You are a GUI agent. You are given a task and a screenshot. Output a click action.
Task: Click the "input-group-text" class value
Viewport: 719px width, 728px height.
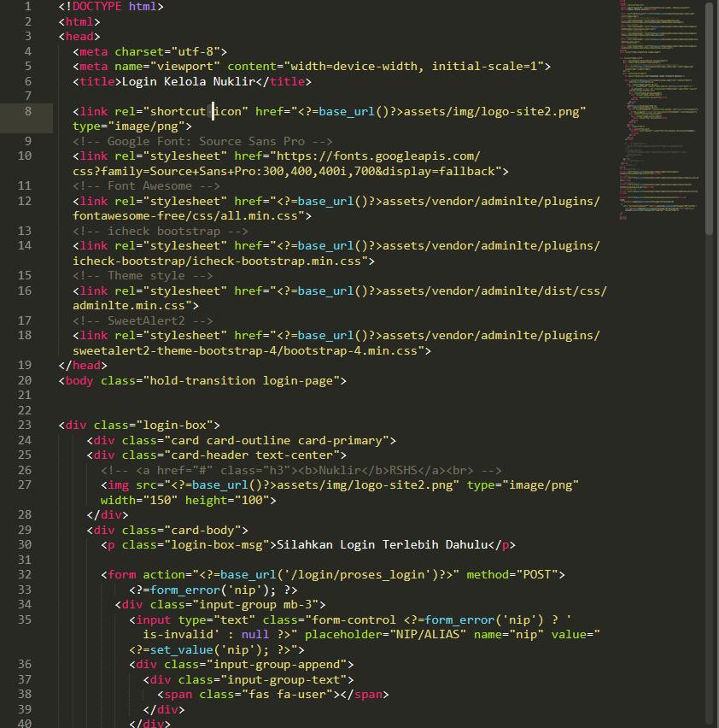[287, 679]
